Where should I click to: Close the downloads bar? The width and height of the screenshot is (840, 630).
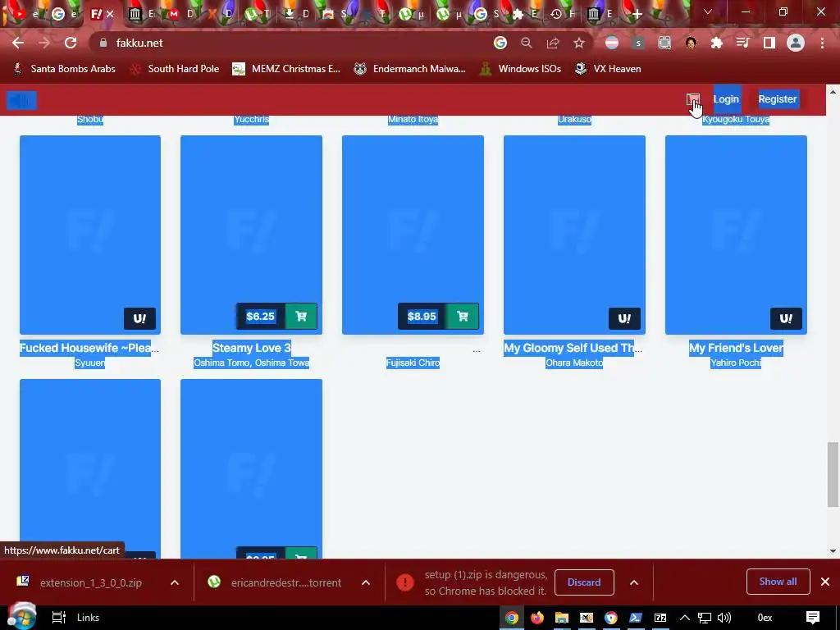(x=825, y=582)
